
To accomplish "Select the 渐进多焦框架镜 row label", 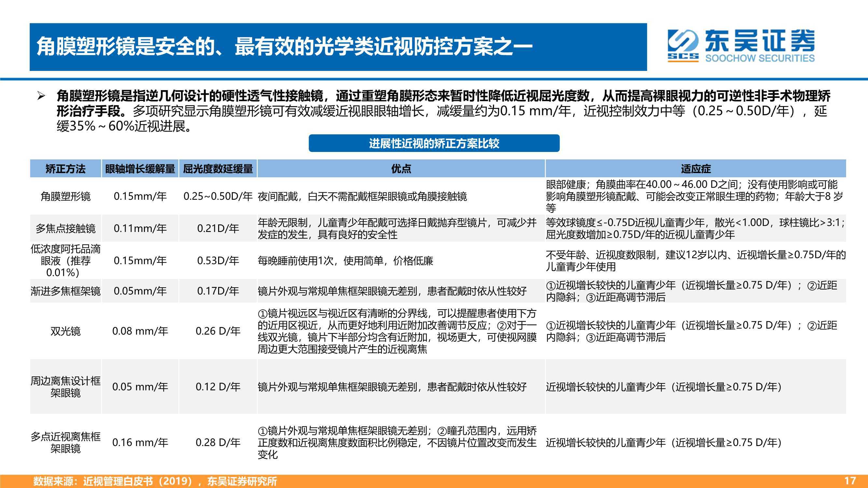I will pos(65,291).
